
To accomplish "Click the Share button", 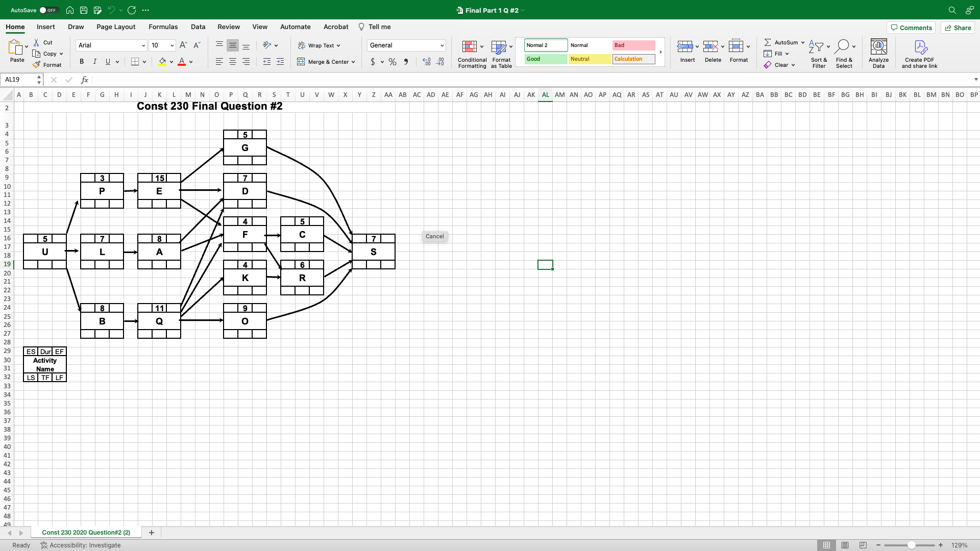I will click(x=958, y=28).
